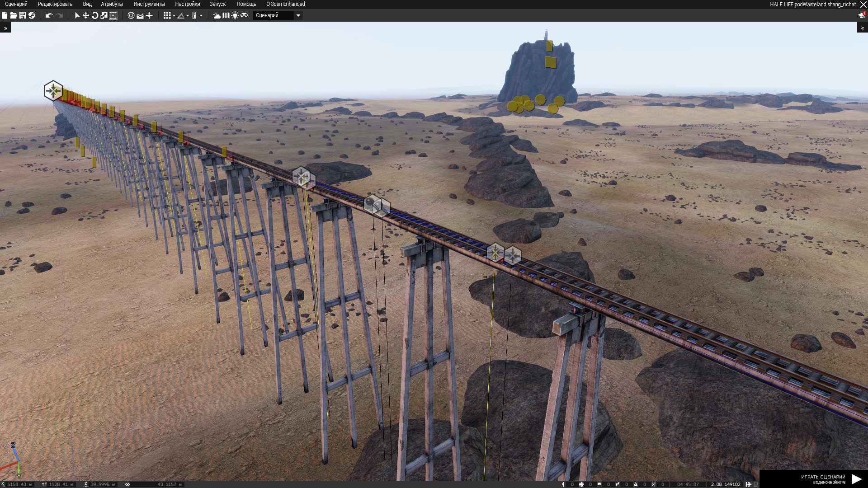This screenshot has height=488, width=868.
Task: Redo the last undone action
Action: 59,15
